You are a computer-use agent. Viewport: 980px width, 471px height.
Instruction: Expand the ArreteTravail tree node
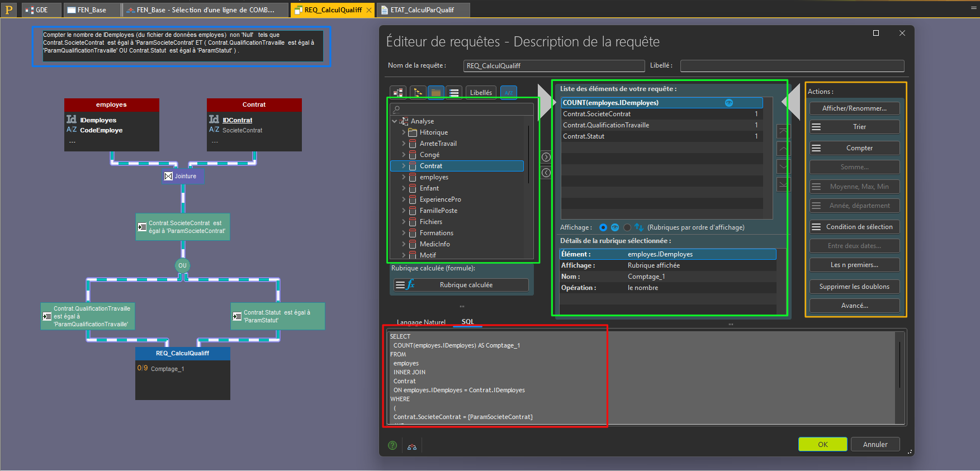point(404,144)
